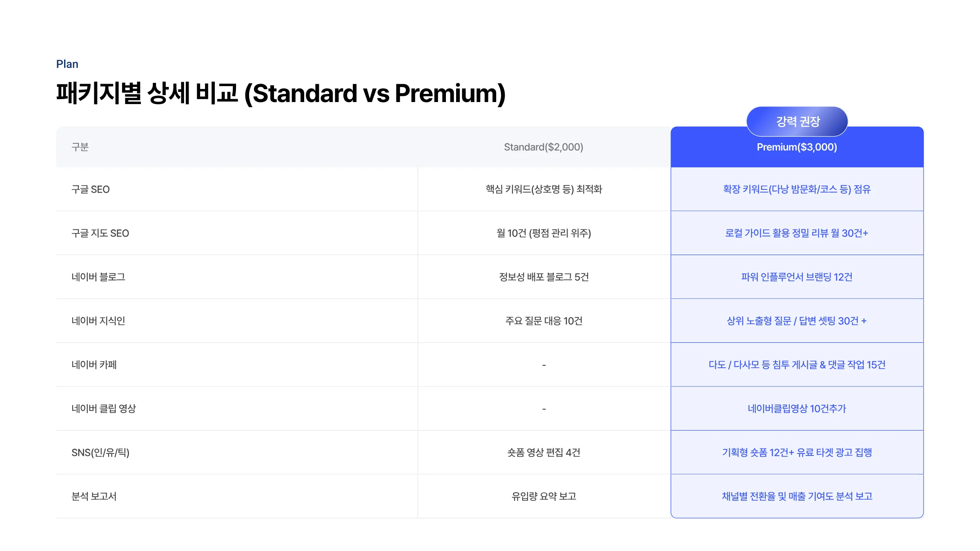
Task: Click the 네이버 블로그 row label
Action: (x=98, y=277)
